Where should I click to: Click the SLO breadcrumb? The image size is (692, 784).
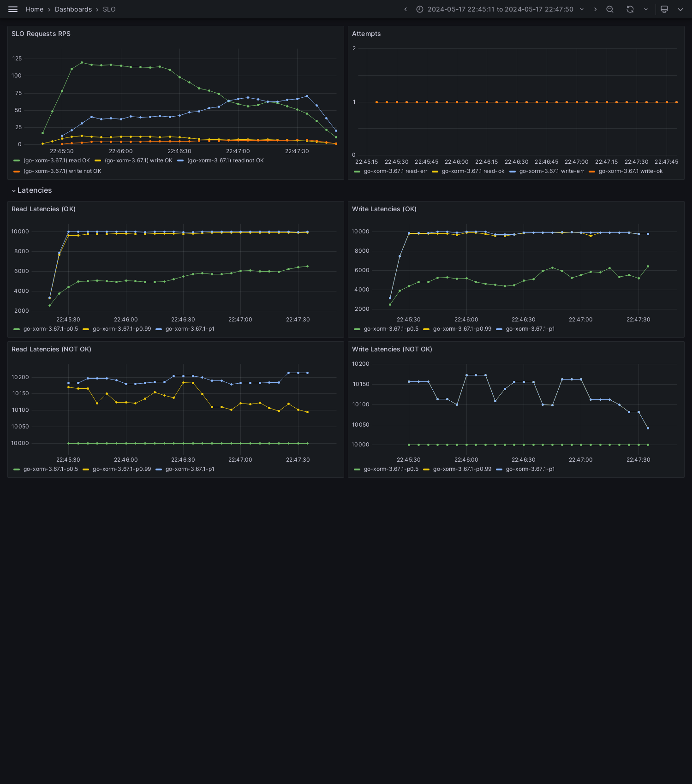click(x=109, y=9)
